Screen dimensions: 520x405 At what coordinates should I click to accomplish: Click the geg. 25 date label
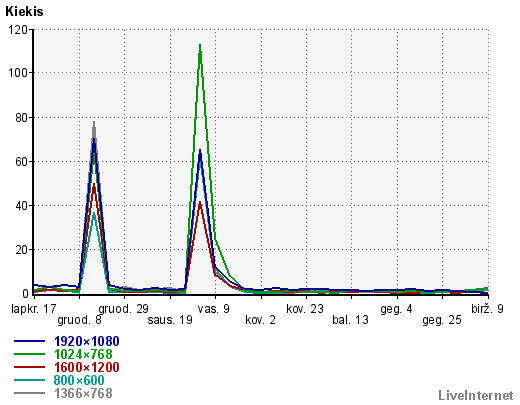coord(442,320)
